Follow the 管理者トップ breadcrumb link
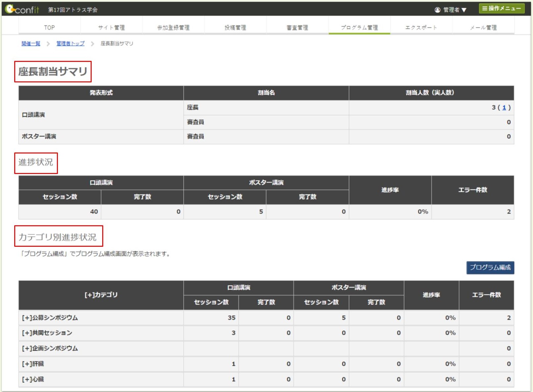533x392 pixels. [70, 43]
